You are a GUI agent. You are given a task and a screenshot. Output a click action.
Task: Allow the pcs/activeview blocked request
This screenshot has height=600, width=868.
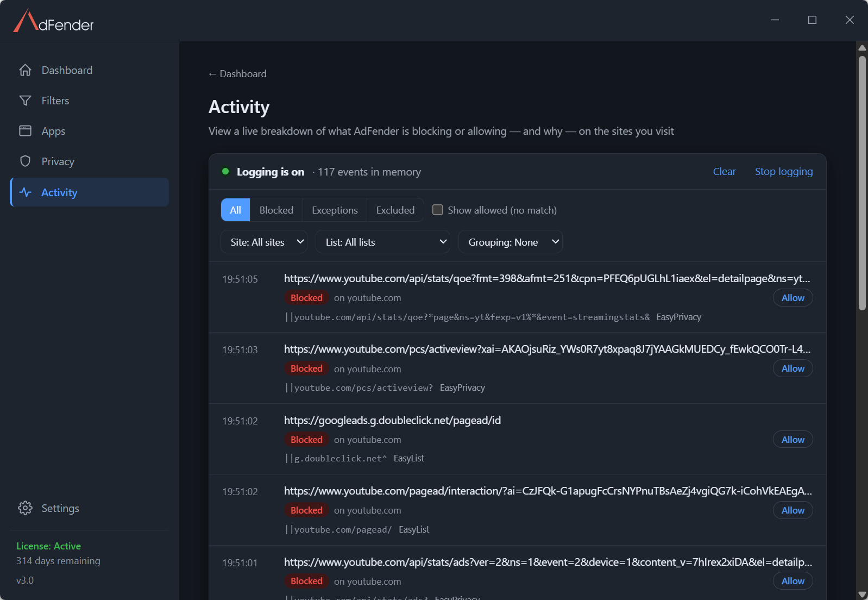[x=793, y=368]
